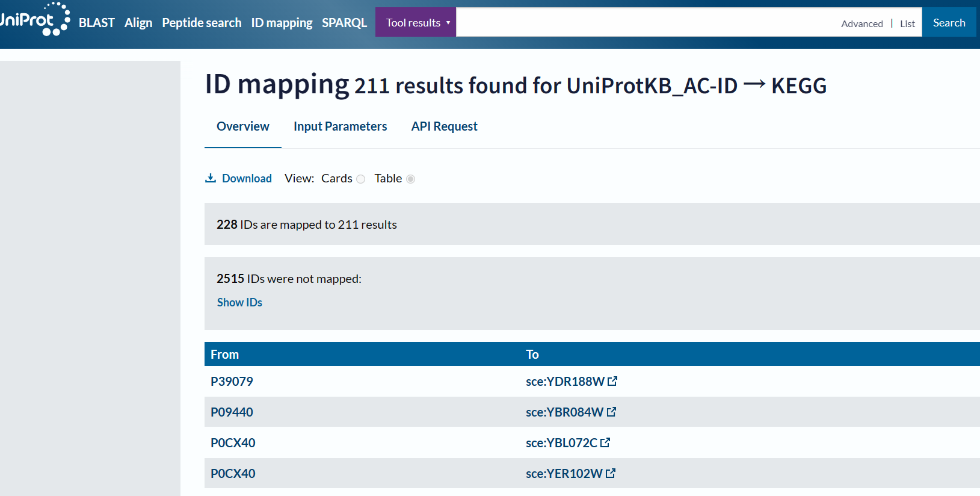The height and width of the screenshot is (496, 980).
Task: Click the To column header
Action: click(532, 355)
